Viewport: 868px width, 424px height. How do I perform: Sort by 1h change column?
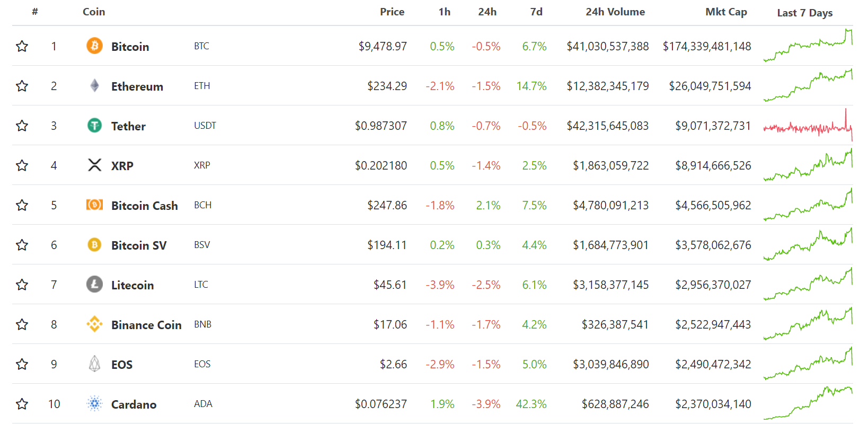(445, 12)
